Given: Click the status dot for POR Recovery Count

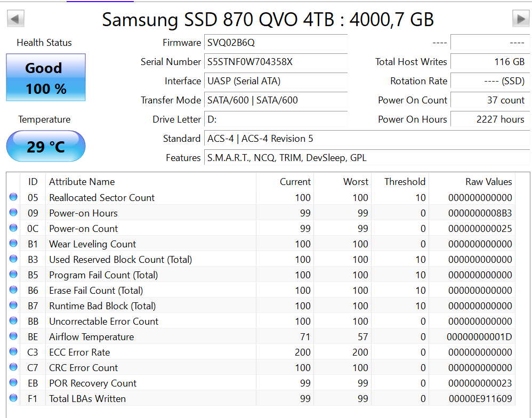Looking at the screenshot, I should point(13,382).
